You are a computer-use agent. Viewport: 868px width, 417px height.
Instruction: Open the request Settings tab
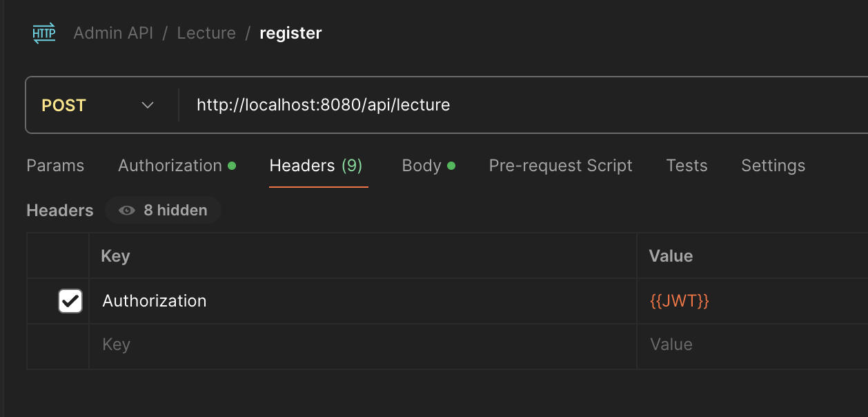pos(773,166)
